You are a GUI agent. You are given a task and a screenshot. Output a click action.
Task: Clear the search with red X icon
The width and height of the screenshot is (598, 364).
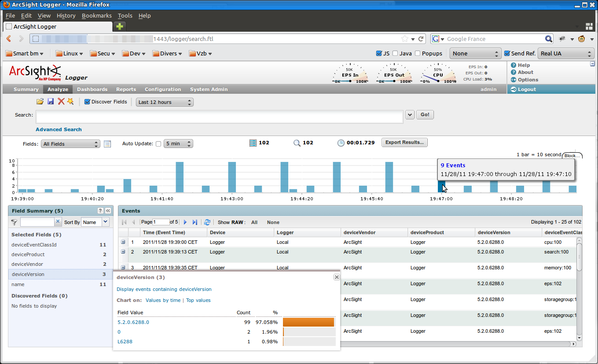pyautogui.click(x=61, y=102)
